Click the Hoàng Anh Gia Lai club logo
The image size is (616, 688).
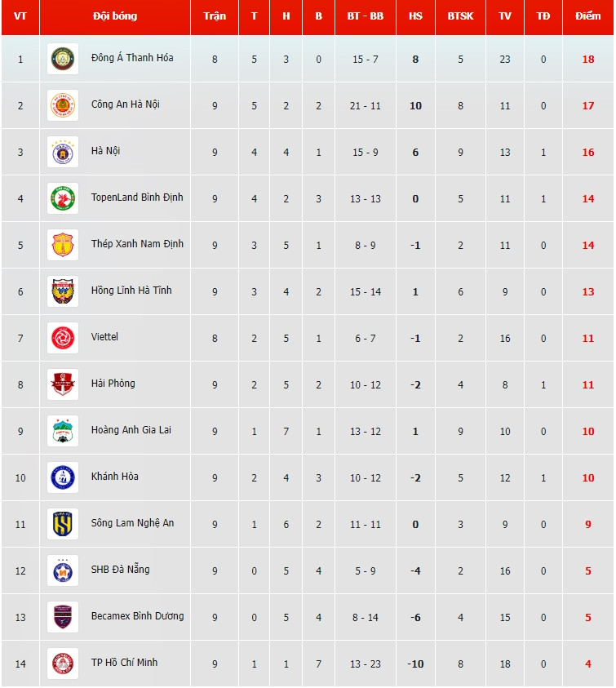tap(63, 431)
